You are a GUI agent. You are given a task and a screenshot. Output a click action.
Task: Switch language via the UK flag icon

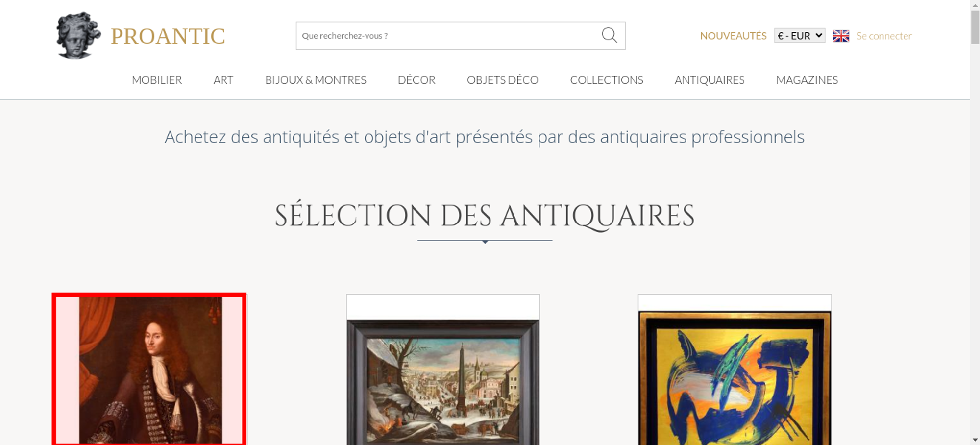[841, 36]
